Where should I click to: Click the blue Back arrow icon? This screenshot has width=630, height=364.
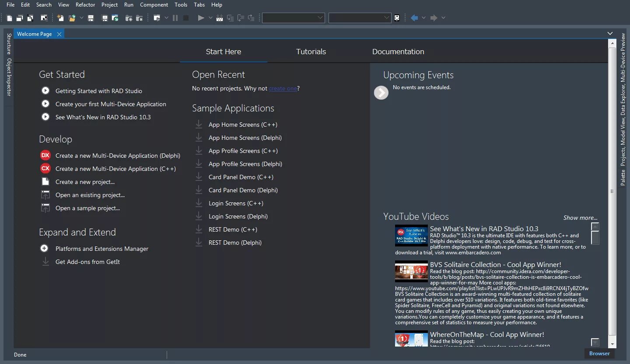pos(414,18)
